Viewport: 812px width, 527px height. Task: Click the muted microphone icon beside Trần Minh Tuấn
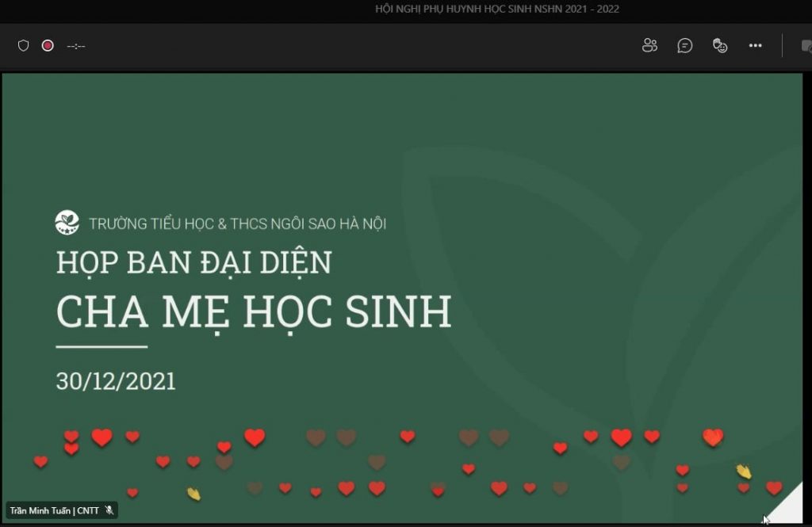coord(109,510)
